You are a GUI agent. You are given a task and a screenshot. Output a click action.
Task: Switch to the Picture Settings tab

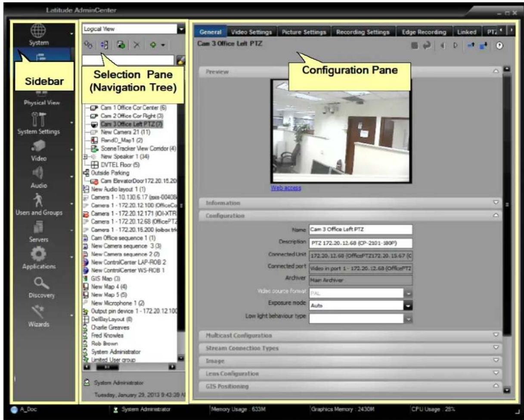pos(304,31)
